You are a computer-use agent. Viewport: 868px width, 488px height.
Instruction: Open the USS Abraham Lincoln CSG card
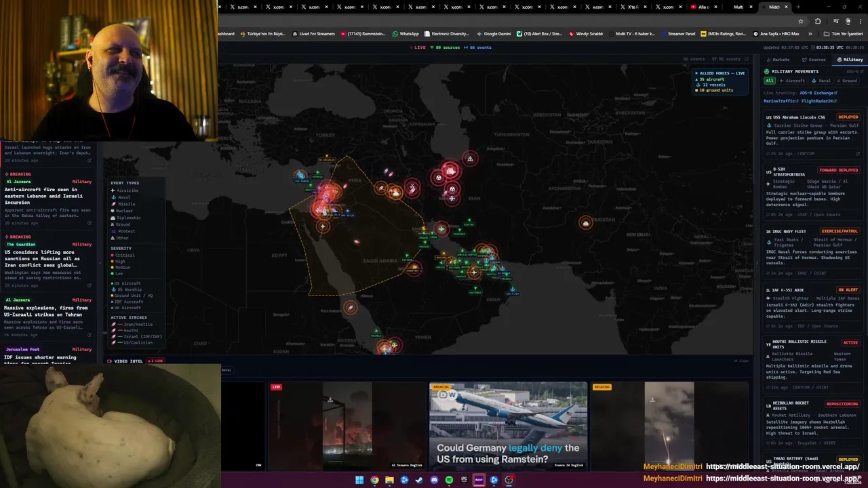[x=812, y=136]
